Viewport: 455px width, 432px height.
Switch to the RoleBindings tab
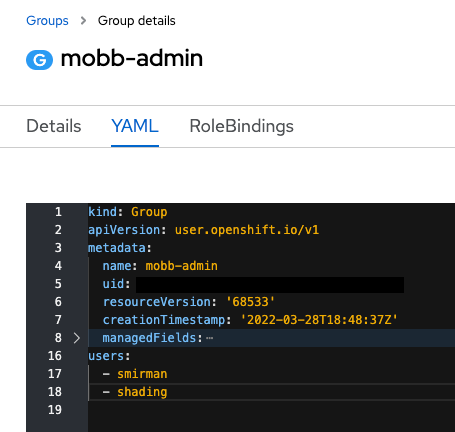241,126
